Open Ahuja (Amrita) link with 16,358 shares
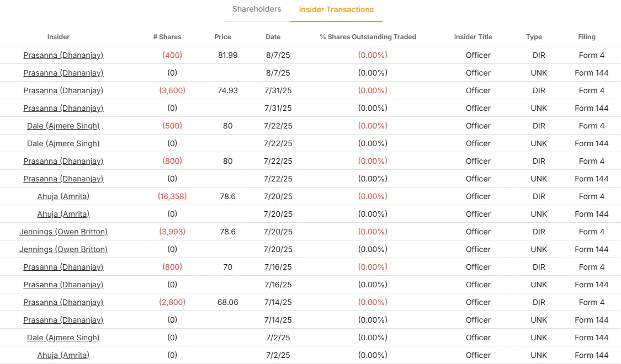621x364 pixels. point(63,196)
